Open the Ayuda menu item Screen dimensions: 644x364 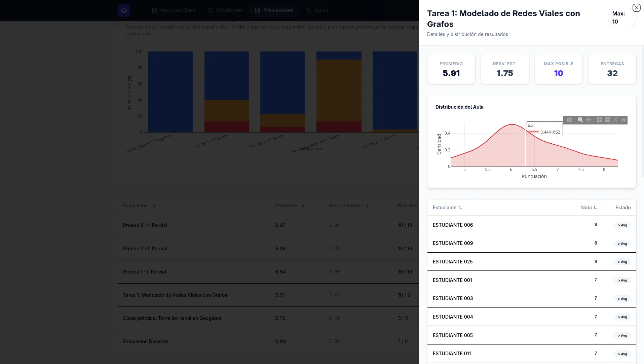pos(317,10)
